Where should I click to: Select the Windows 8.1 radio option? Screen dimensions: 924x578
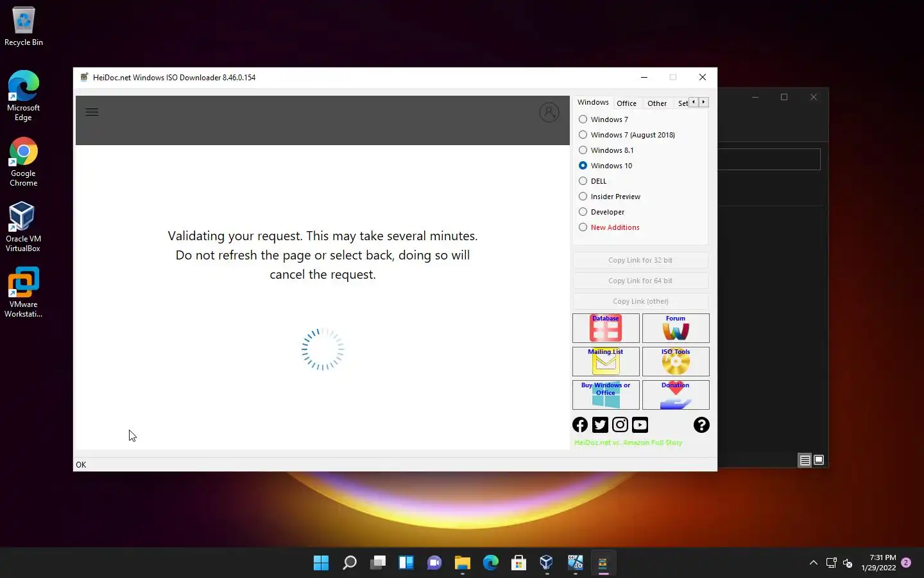pos(606,150)
